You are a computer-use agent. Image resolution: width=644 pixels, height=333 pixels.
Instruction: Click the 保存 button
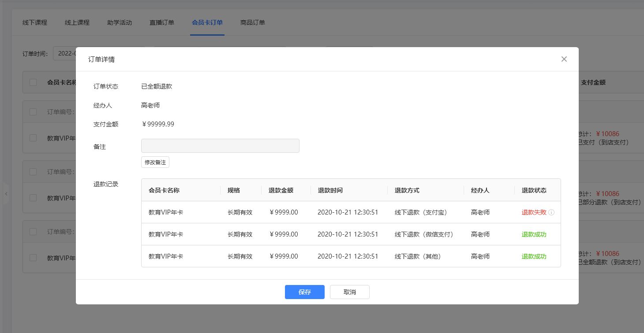point(305,292)
